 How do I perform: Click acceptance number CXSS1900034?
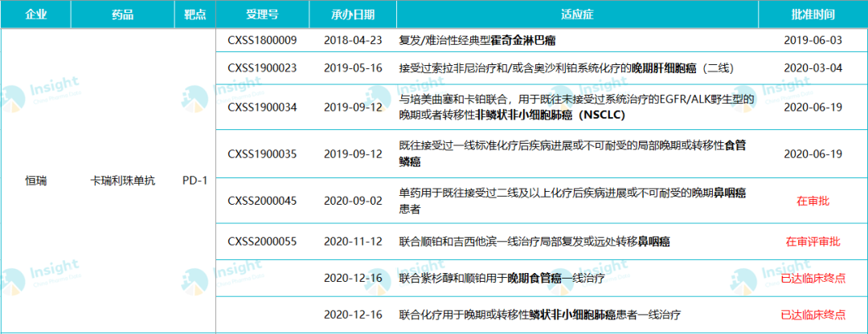(262, 107)
